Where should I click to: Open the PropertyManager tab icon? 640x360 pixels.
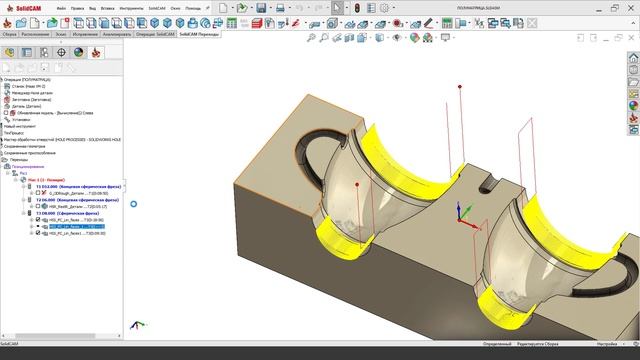pyautogui.click(x=27, y=52)
